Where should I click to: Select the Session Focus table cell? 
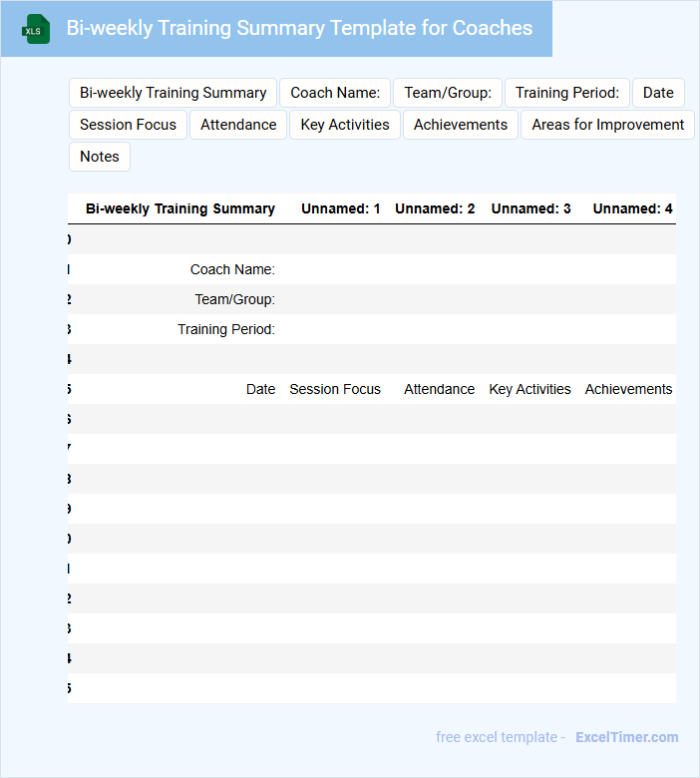(x=335, y=389)
